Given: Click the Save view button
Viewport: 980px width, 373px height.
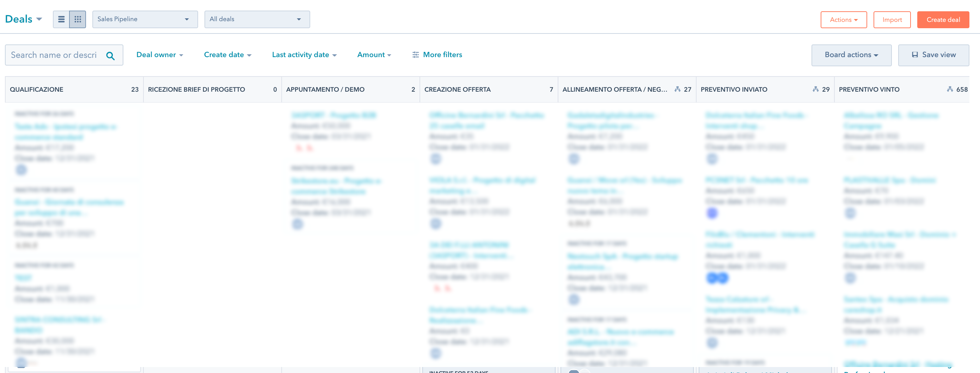Looking at the screenshot, I should 933,55.
